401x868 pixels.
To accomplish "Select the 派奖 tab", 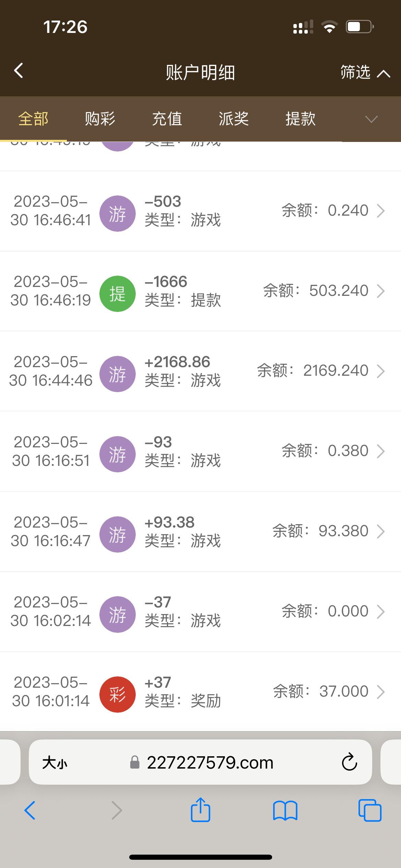I will point(234,119).
